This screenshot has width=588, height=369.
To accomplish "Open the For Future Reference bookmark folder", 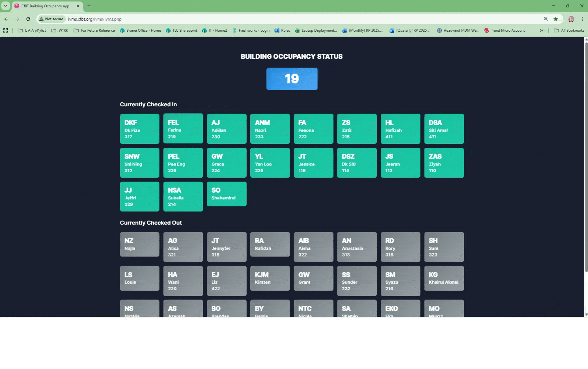I will click(94, 31).
